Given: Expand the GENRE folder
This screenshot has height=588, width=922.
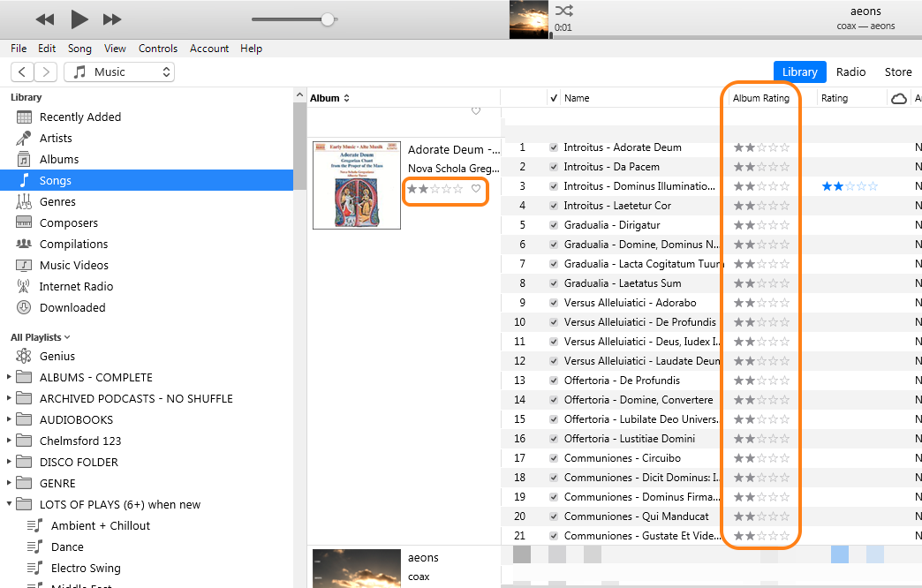Looking at the screenshot, I should point(9,483).
